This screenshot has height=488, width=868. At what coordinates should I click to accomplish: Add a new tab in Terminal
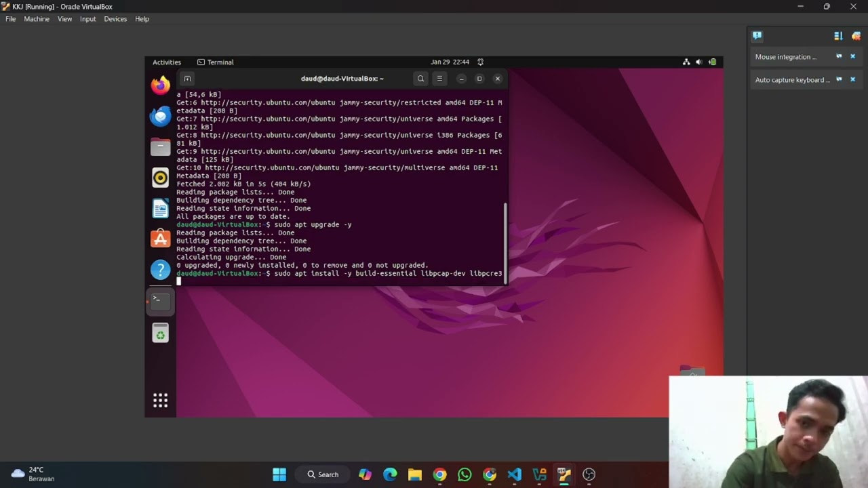click(188, 79)
